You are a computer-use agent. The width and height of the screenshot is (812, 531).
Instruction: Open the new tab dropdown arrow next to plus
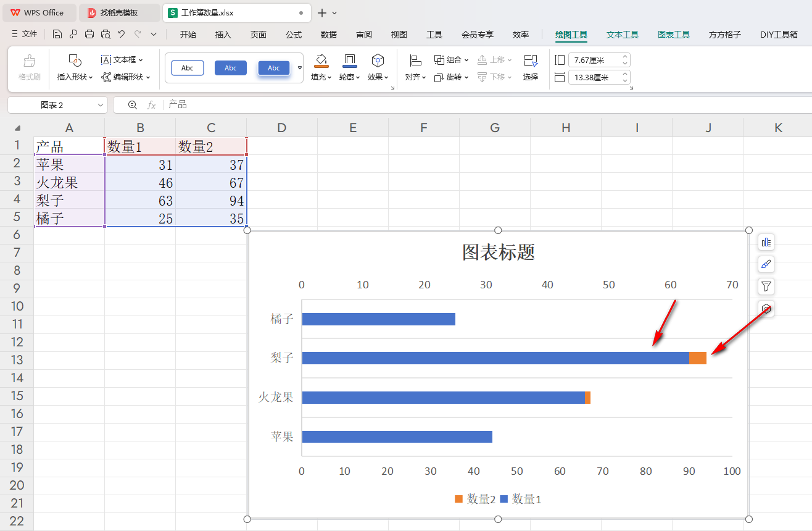point(334,12)
